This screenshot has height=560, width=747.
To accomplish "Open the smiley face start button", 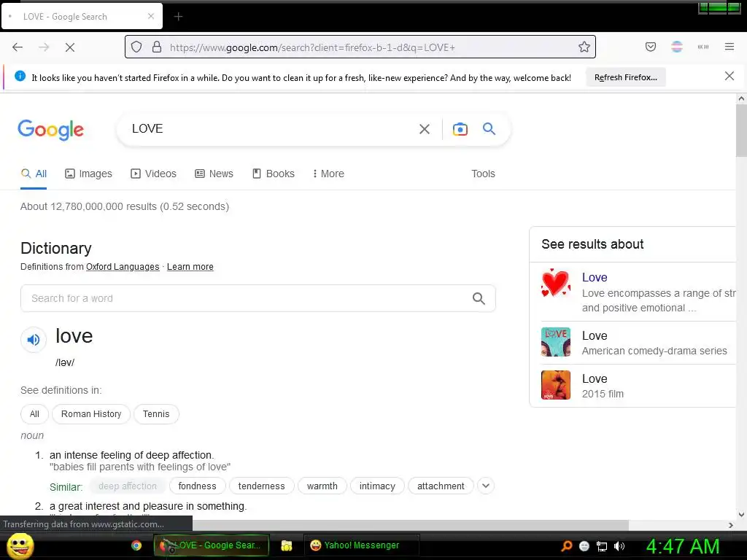I will [20, 546].
